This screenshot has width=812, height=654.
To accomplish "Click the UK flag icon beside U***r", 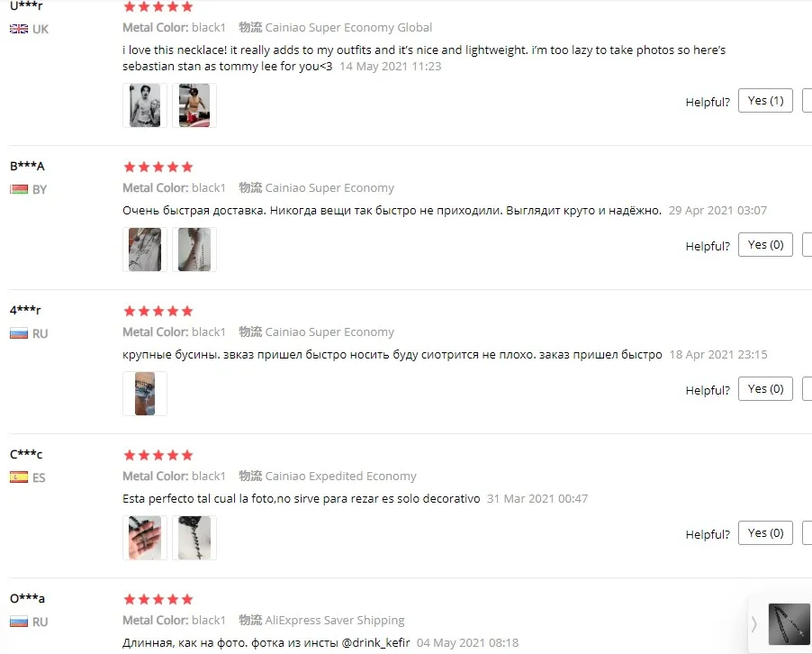I will pos(19,29).
